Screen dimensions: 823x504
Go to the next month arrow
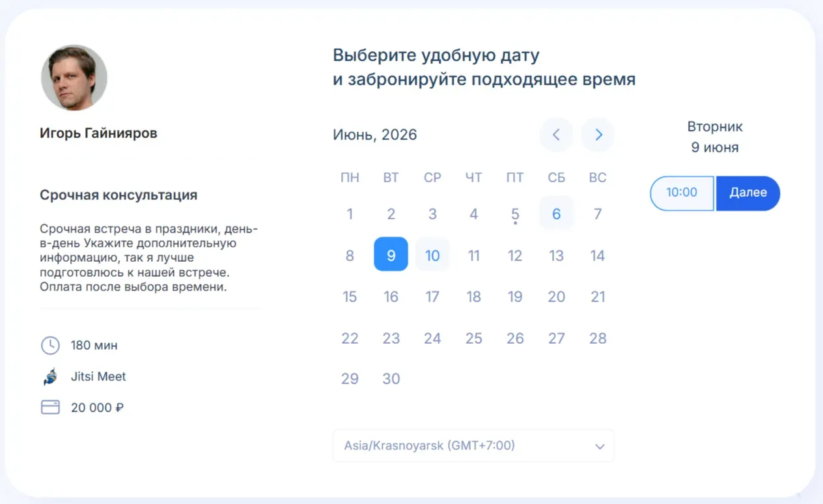click(598, 135)
